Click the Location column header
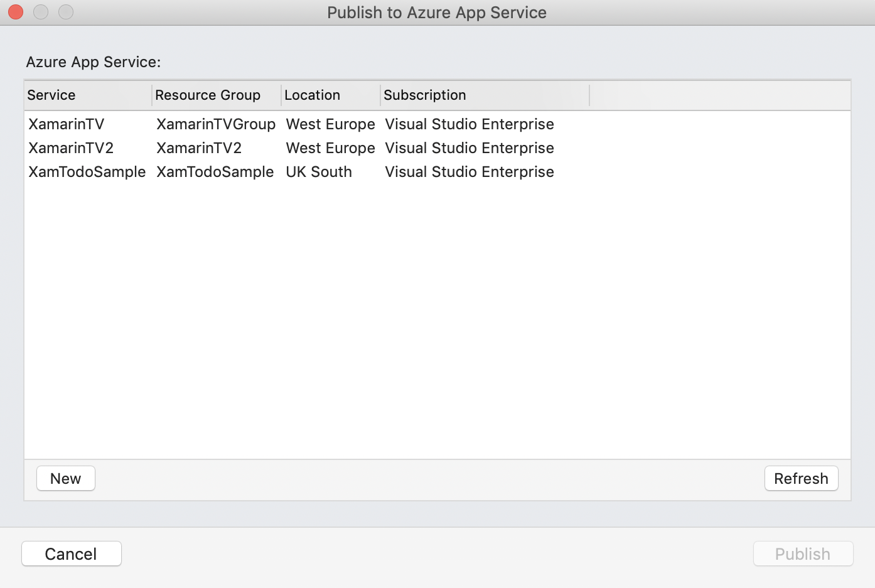This screenshot has width=875, height=588. (331, 95)
